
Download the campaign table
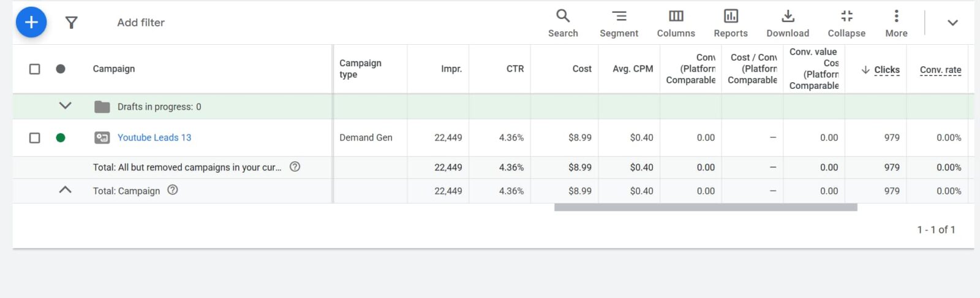(788, 23)
